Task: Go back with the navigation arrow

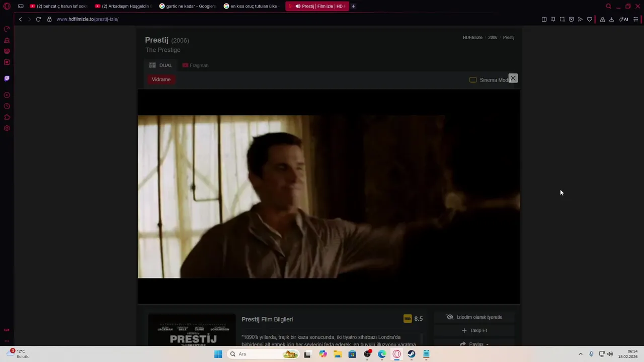Action: click(20, 19)
